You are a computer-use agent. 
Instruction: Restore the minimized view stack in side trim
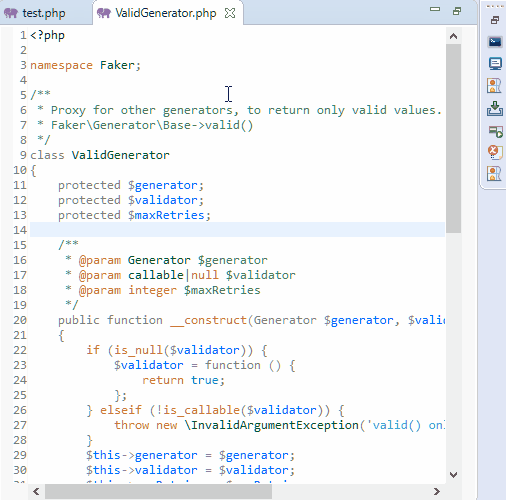(495, 20)
